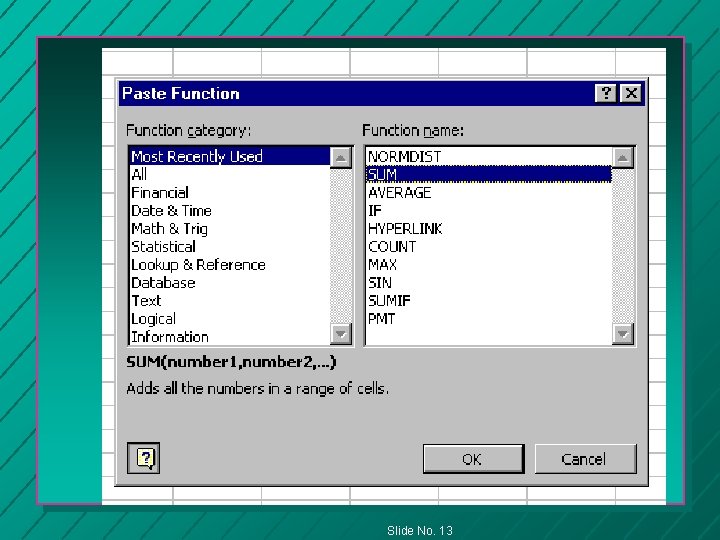Select the HYPERLINK function
This screenshot has width=720, height=540.
489,229
